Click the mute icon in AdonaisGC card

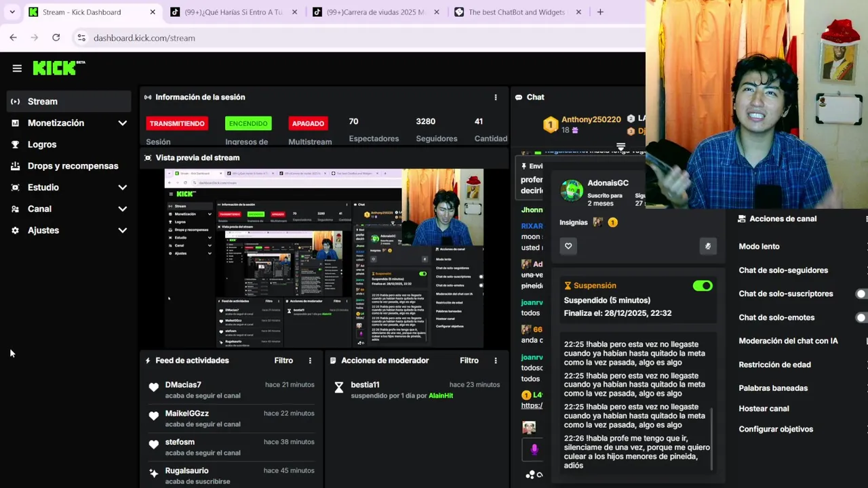(708, 246)
